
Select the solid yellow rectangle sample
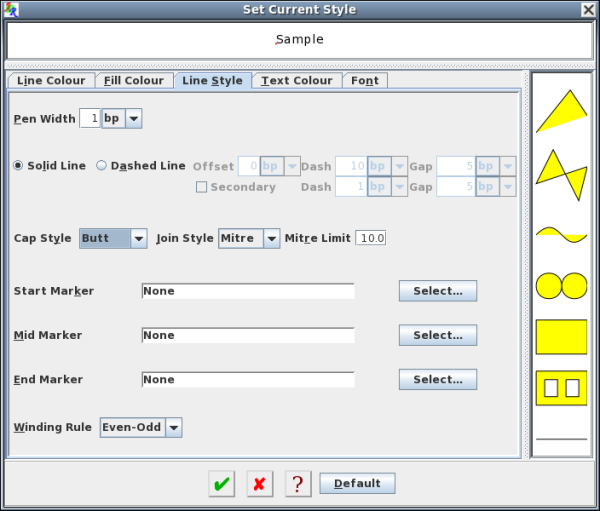[x=561, y=337]
